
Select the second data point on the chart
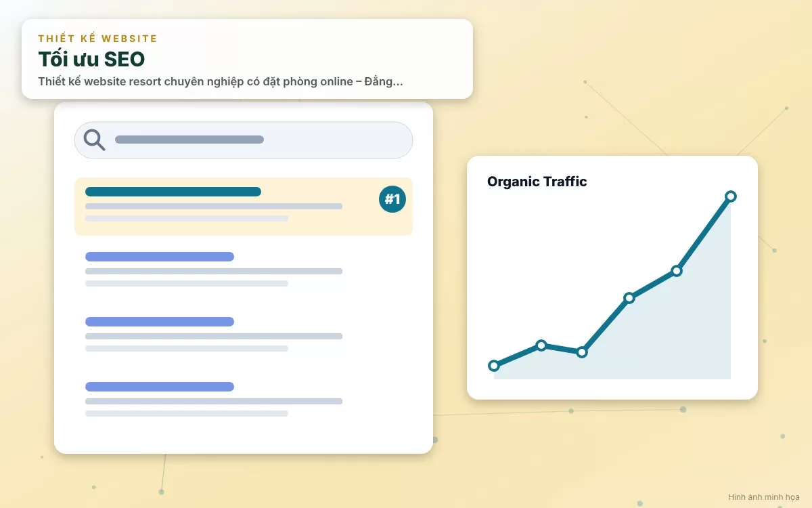(541, 345)
